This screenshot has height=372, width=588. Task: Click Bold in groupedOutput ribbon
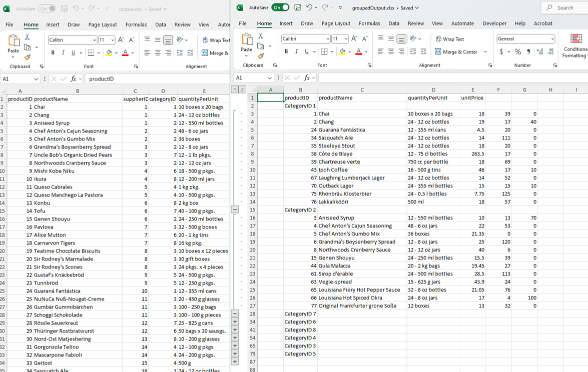[286, 51]
